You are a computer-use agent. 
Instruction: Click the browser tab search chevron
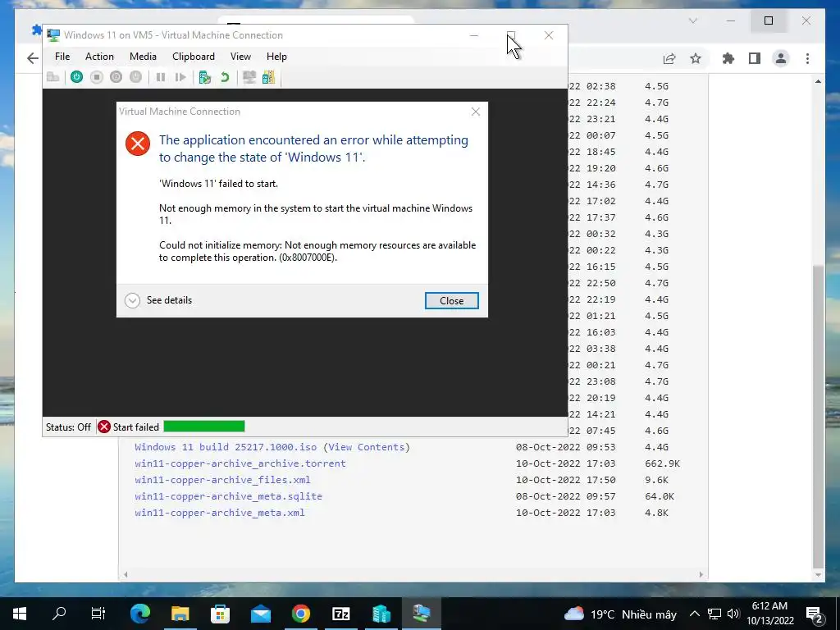tap(692, 21)
